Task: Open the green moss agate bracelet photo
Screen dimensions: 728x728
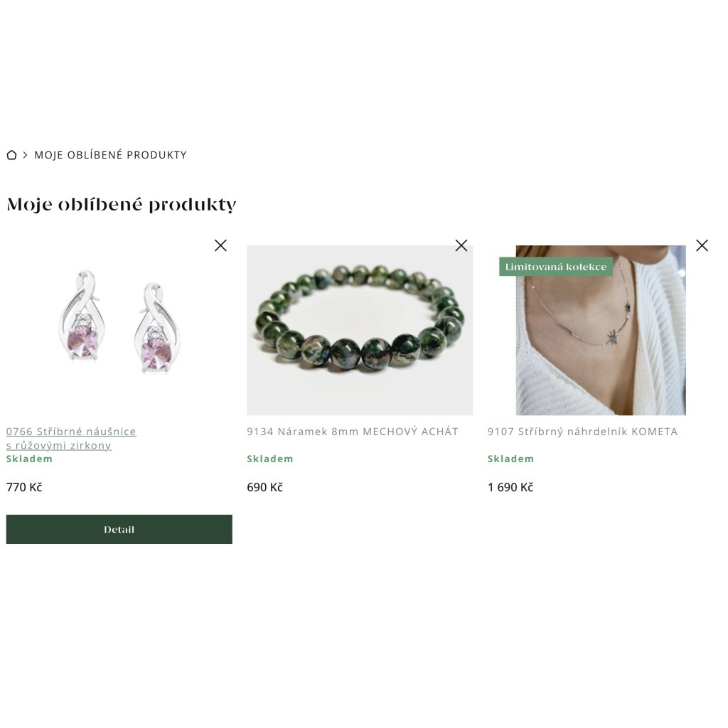Action: pyautogui.click(x=360, y=330)
